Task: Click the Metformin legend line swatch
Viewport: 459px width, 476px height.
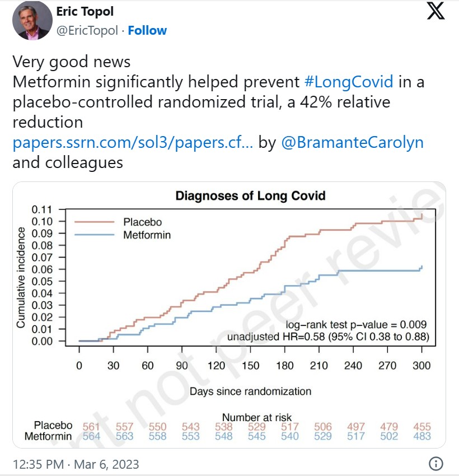Action: [94, 235]
